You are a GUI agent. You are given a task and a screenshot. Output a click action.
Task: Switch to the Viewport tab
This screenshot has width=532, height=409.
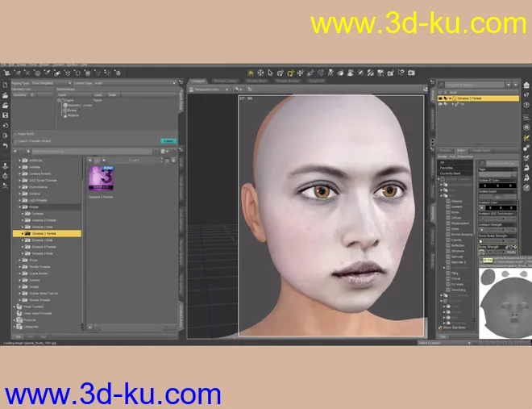pyautogui.click(x=197, y=81)
